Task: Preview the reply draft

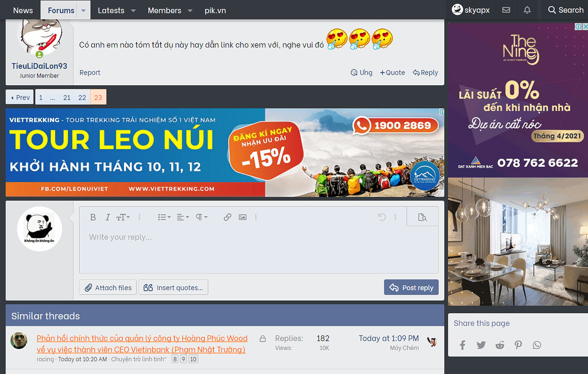Action: click(422, 217)
